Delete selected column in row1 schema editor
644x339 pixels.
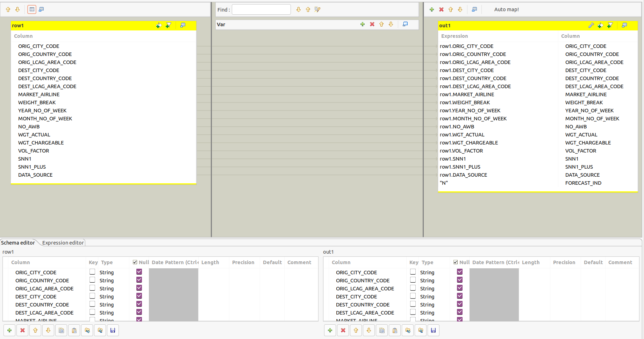click(22, 330)
